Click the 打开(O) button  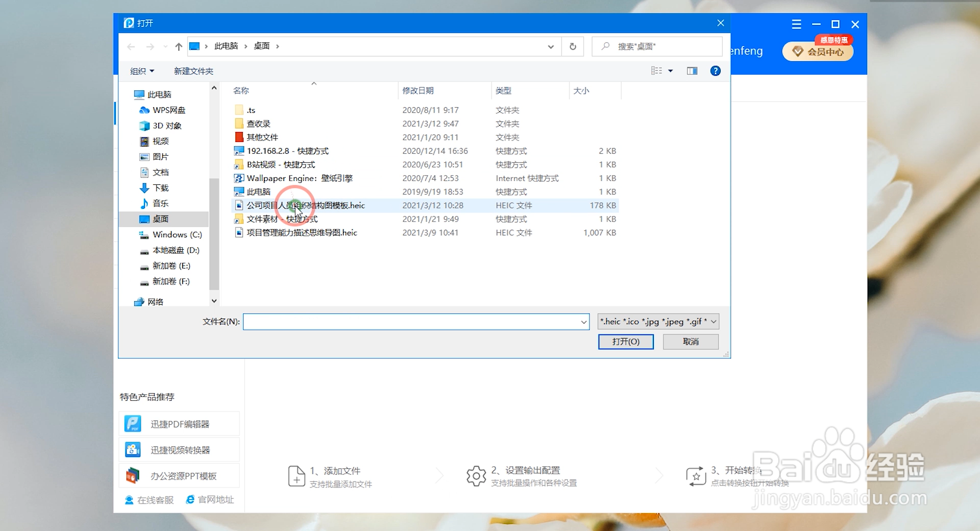[626, 342]
